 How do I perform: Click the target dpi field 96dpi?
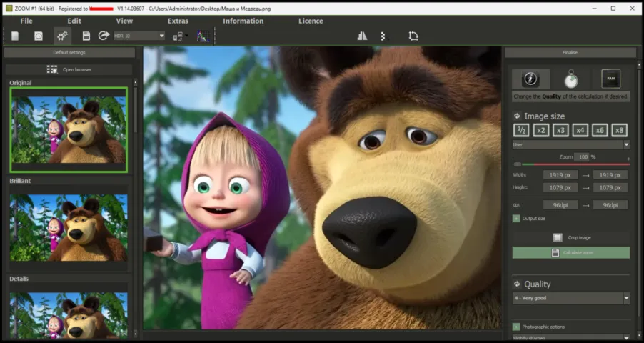click(x=610, y=205)
